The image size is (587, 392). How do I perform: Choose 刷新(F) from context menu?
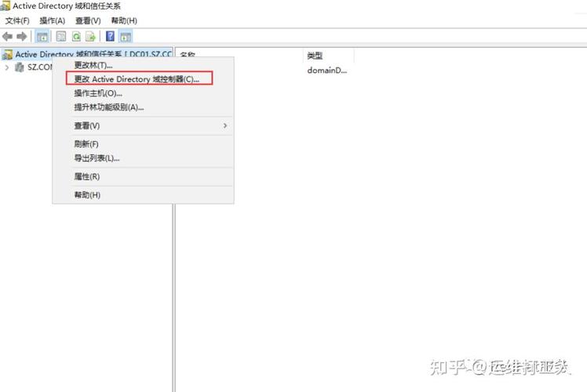(143, 144)
